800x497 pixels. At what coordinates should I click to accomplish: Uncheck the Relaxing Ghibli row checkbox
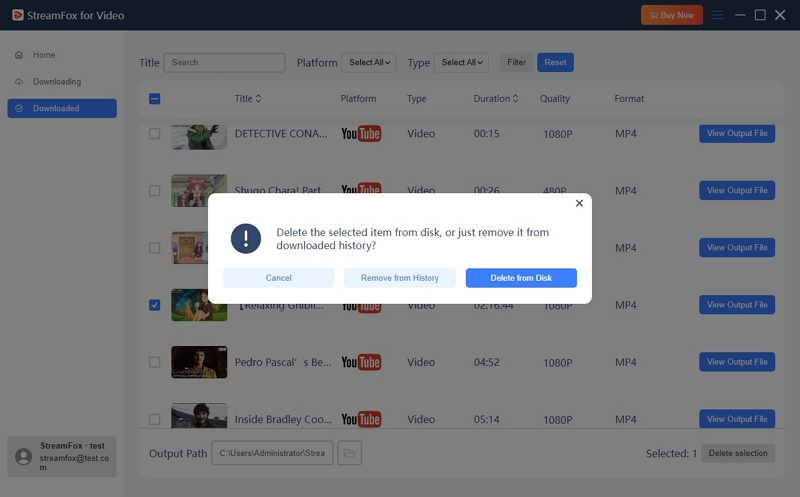click(x=155, y=305)
